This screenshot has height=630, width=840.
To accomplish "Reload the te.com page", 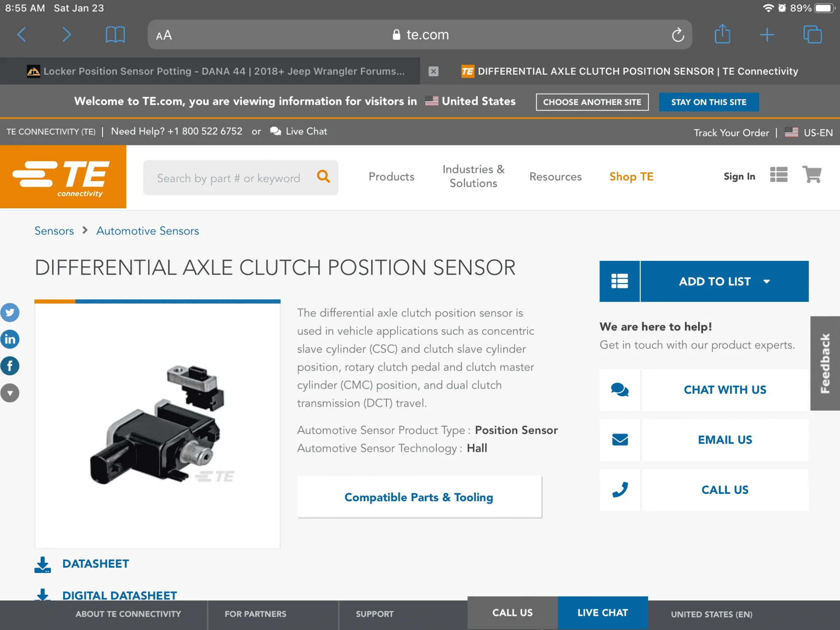I will [678, 34].
